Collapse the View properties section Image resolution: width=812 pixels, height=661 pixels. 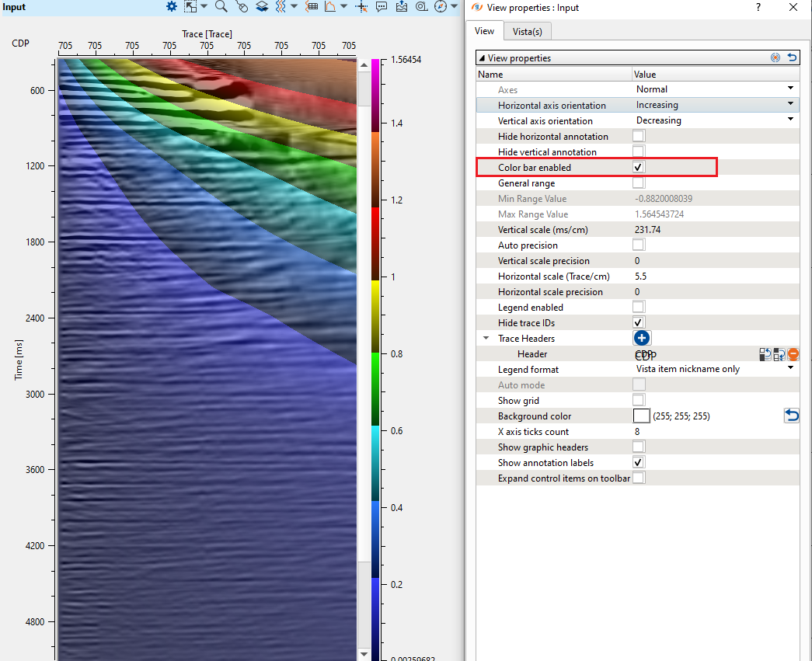coord(483,58)
